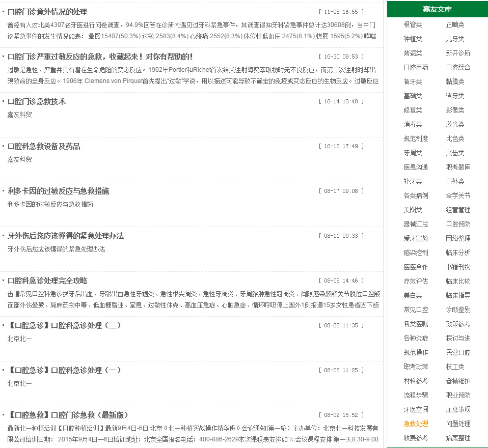Image resolution: width=488 pixels, height=448 pixels.
Task: Open 口腔科急救设备及药品 article
Action: click(43, 146)
